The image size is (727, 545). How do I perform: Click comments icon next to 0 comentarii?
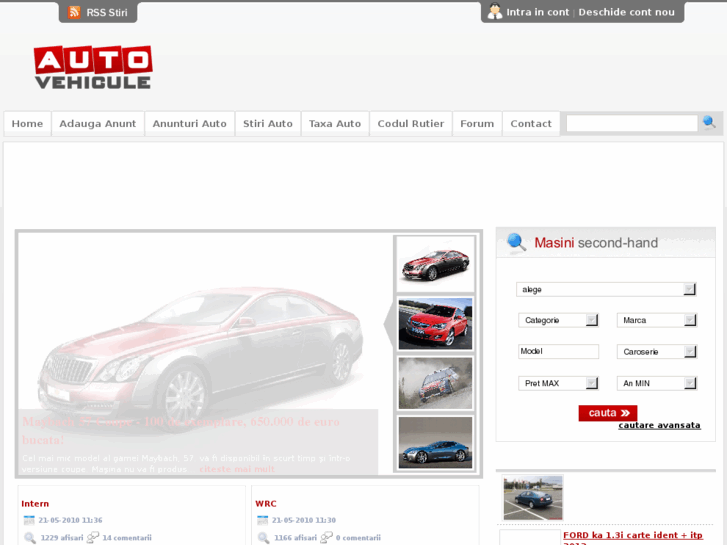[326, 537]
